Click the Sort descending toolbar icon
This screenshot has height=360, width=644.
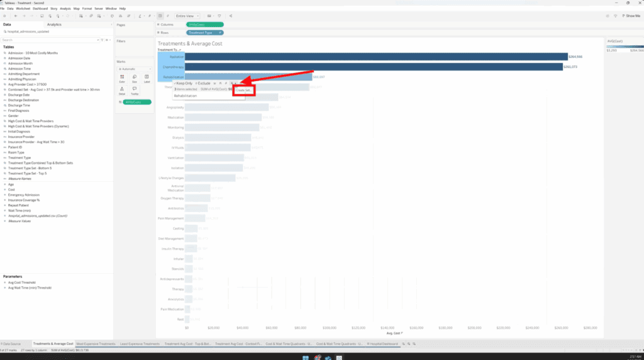point(128,16)
